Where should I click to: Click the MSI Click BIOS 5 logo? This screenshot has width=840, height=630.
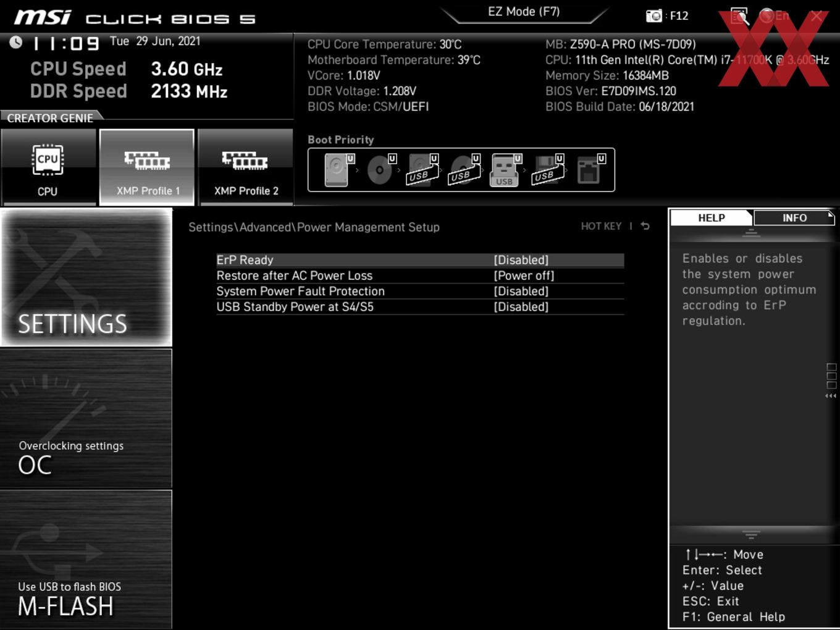(x=135, y=17)
